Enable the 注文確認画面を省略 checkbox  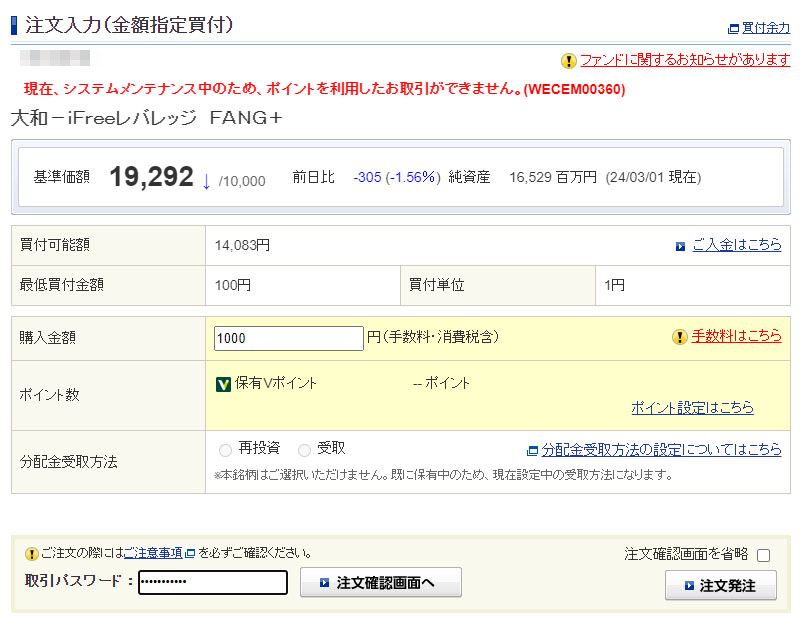pyautogui.click(x=764, y=555)
